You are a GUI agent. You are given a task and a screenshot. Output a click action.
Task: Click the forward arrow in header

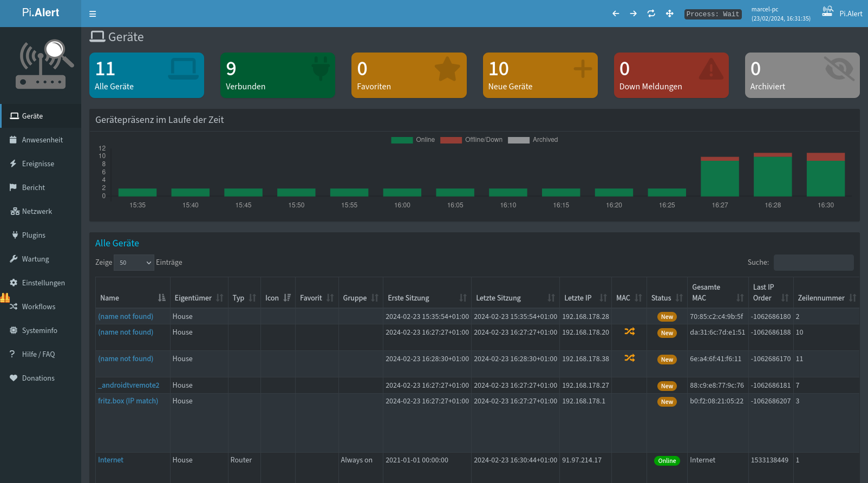[634, 14]
